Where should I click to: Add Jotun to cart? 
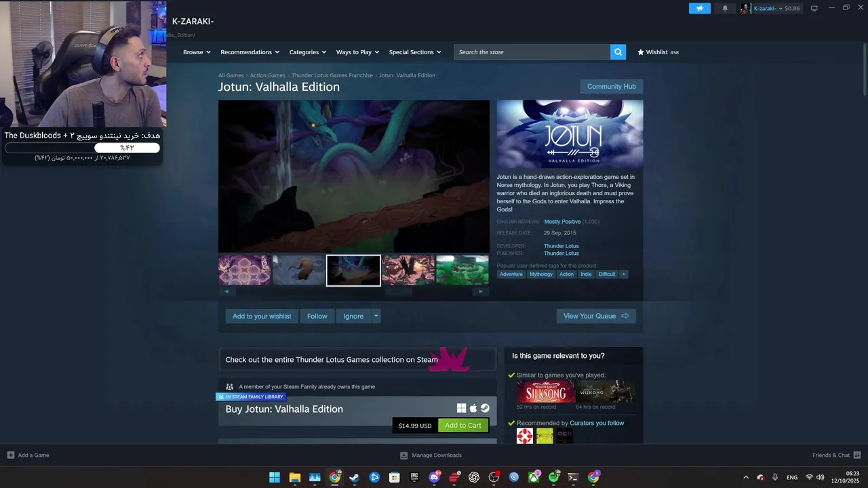pos(463,425)
